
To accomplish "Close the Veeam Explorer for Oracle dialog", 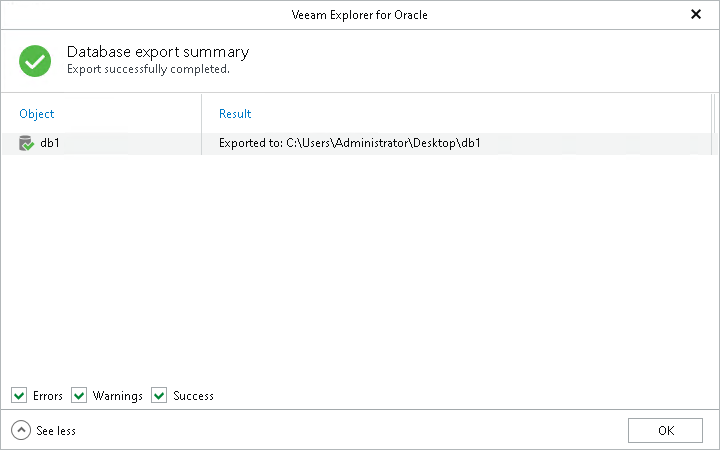I will point(696,14).
